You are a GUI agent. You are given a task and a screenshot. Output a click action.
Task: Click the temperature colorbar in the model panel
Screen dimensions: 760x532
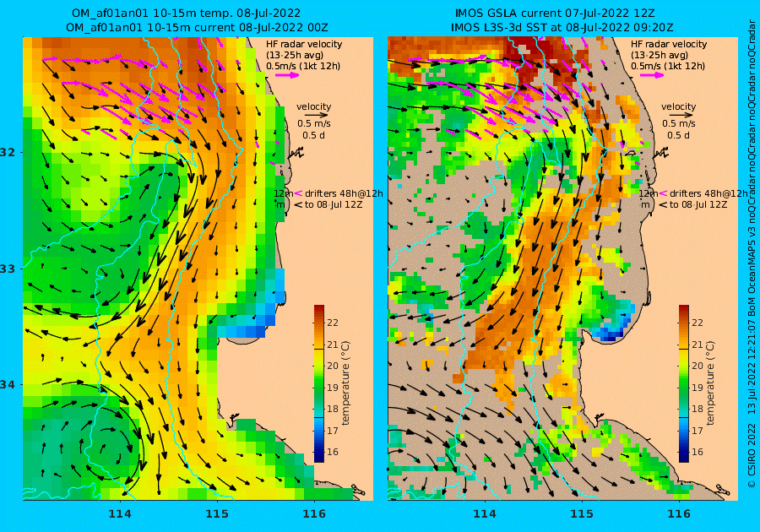pyautogui.click(x=319, y=383)
